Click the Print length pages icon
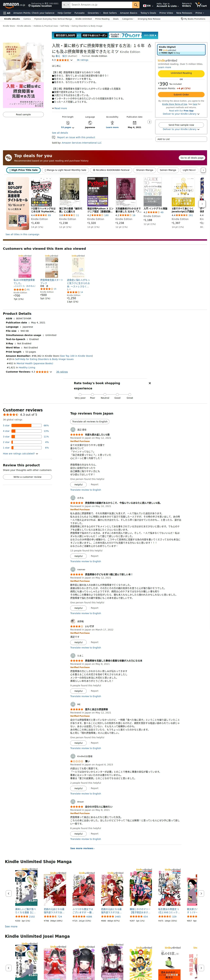Viewport: 210px width, 980px height. (x=68, y=123)
